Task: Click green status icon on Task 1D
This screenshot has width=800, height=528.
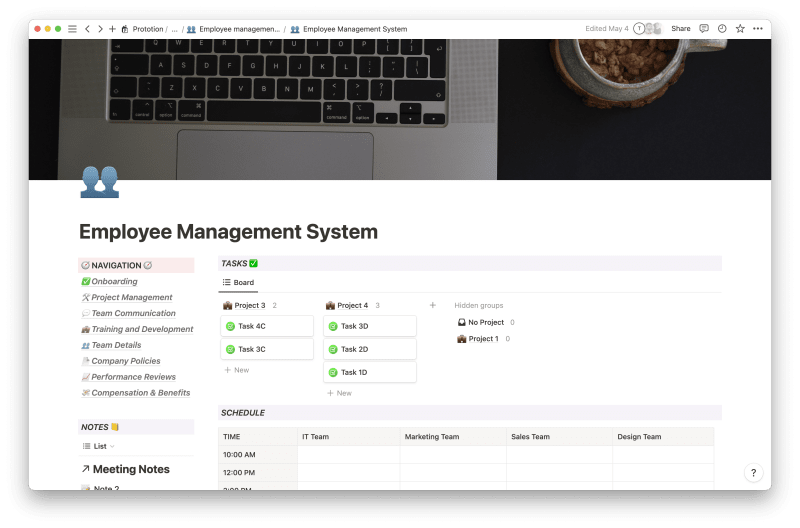Action: pyautogui.click(x=333, y=372)
